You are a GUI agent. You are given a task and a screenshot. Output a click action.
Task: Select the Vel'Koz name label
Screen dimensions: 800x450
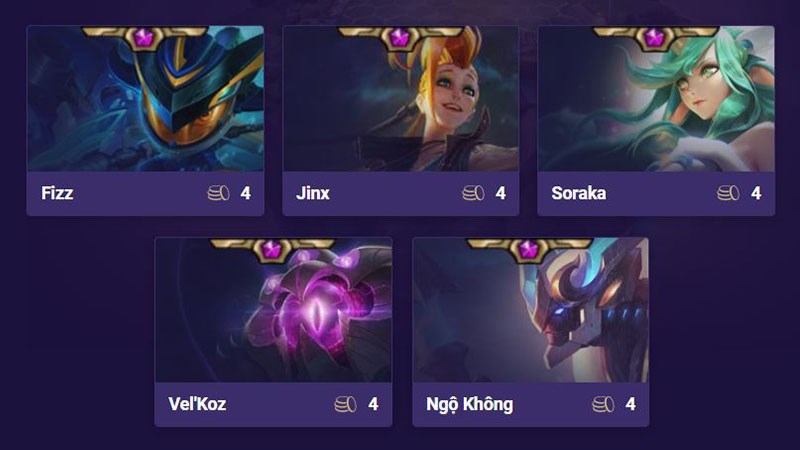tap(197, 404)
